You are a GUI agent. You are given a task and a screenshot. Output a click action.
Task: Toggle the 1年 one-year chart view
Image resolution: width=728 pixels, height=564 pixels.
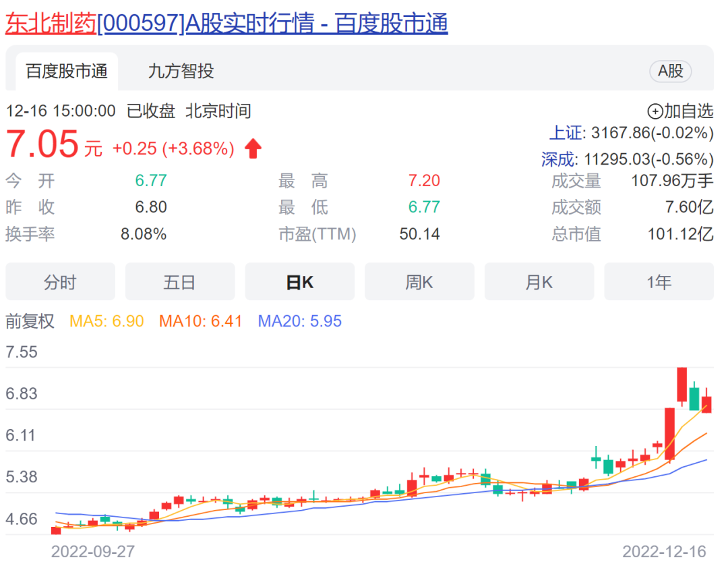coord(659,282)
